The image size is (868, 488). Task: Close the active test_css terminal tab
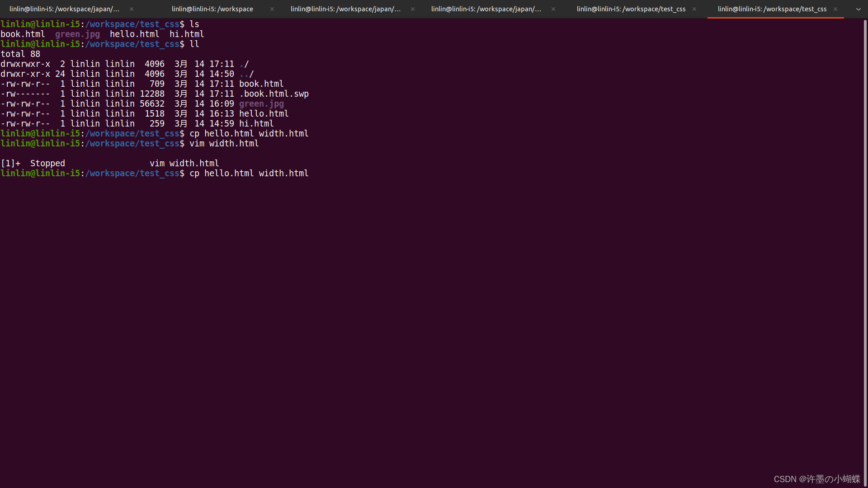[x=835, y=9]
